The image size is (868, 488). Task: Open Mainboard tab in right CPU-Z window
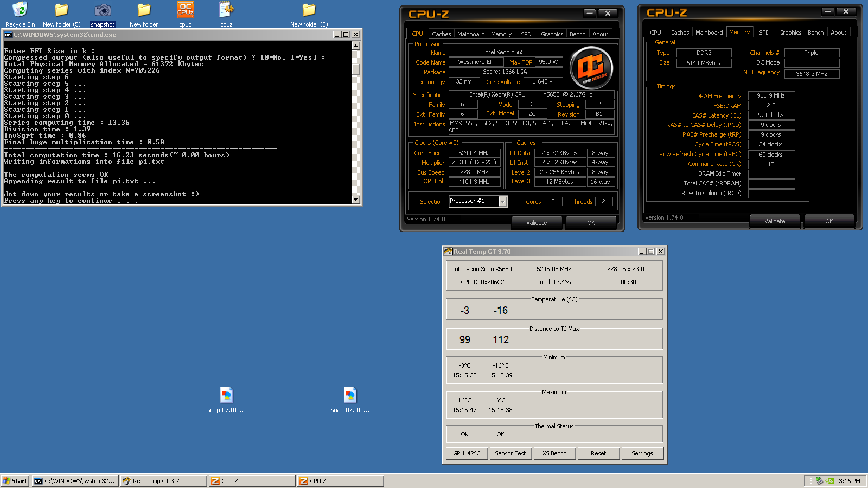(x=709, y=33)
